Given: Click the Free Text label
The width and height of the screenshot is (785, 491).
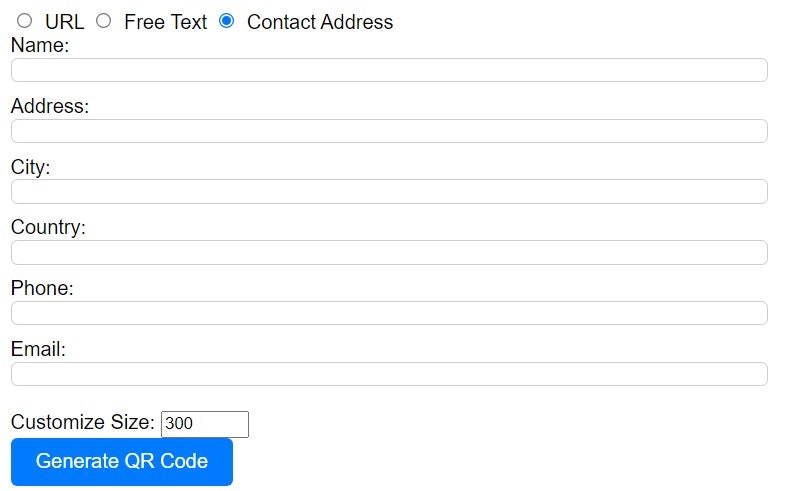Looking at the screenshot, I should pyautogui.click(x=166, y=22).
